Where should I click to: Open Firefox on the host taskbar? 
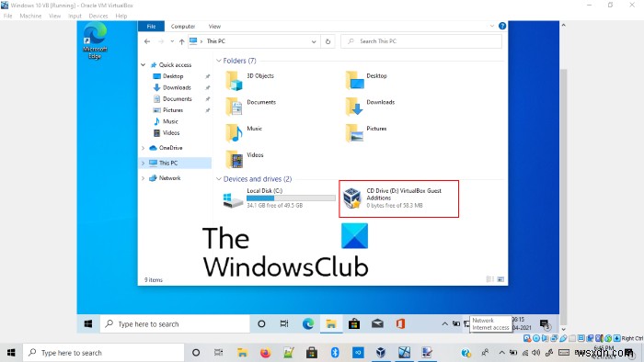pos(265,353)
